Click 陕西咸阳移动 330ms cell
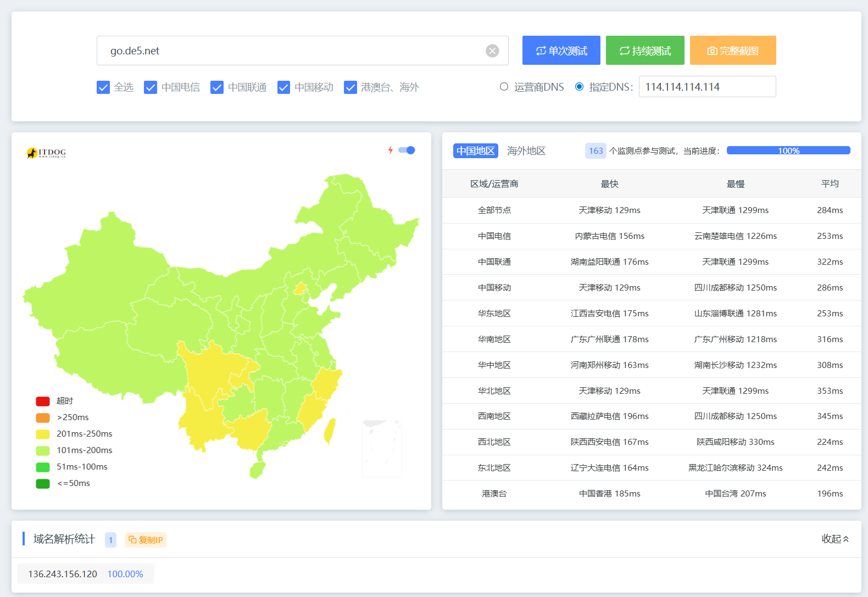Screen dimensions: 868x597 (736, 442)
